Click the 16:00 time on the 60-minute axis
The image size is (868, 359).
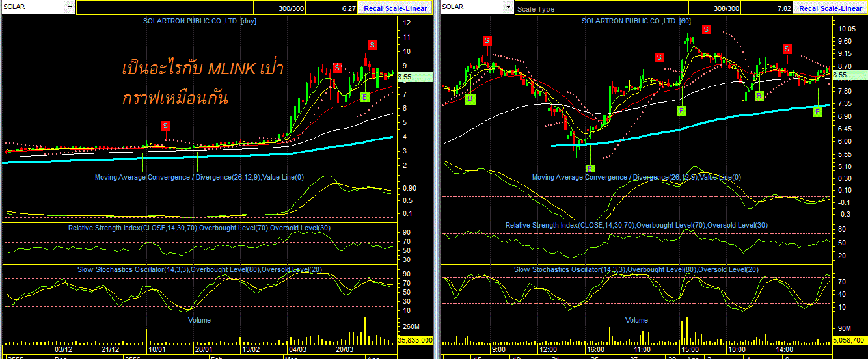(595, 349)
